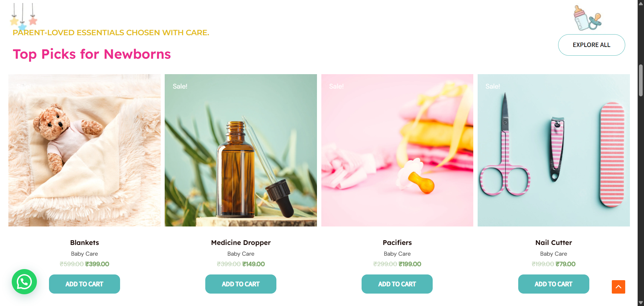Open the Pacifiers product title link
This screenshot has width=644, height=306.
397,243
